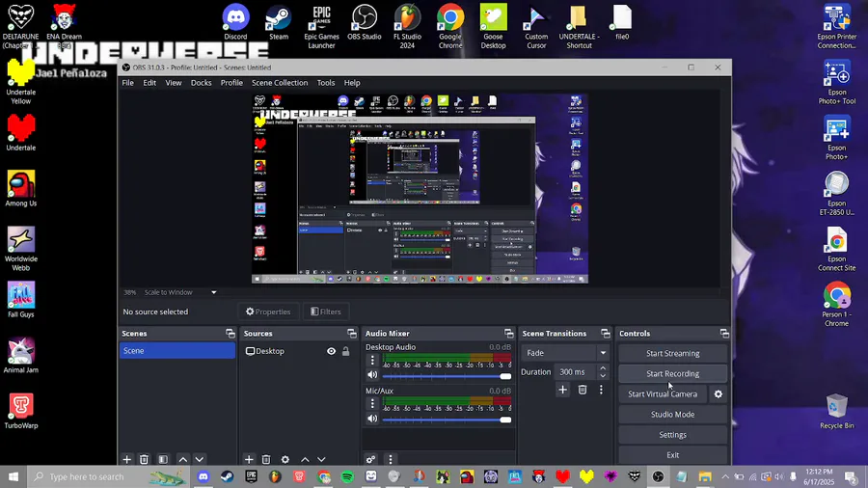Open source Properties button
Image resolution: width=868 pixels, height=488 pixels.
tap(268, 312)
